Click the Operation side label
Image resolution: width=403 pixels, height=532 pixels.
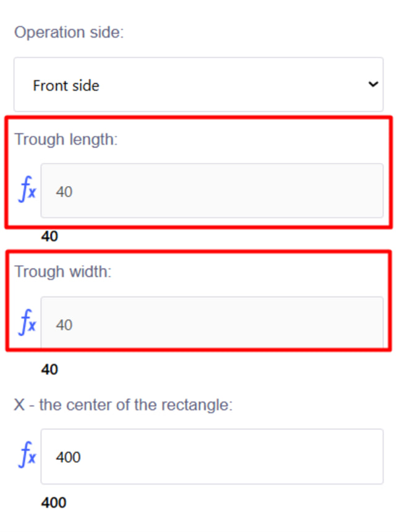[69, 32]
